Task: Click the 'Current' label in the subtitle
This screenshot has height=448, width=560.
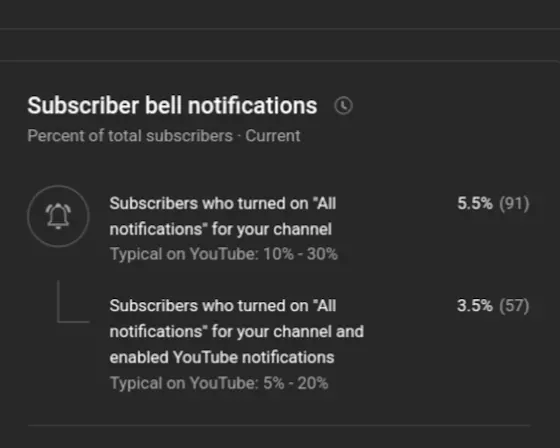Action: pyautogui.click(x=272, y=136)
